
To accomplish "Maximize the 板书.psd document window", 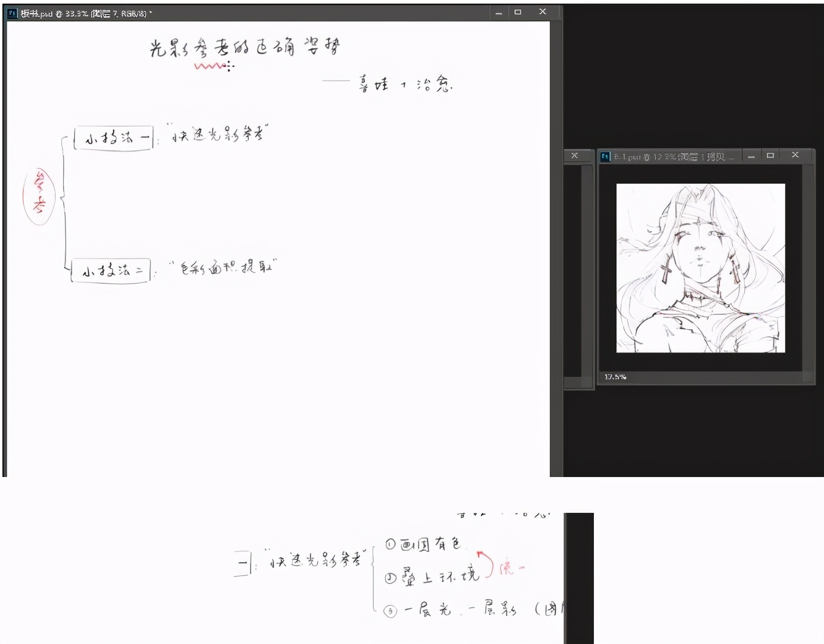I will (x=518, y=12).
